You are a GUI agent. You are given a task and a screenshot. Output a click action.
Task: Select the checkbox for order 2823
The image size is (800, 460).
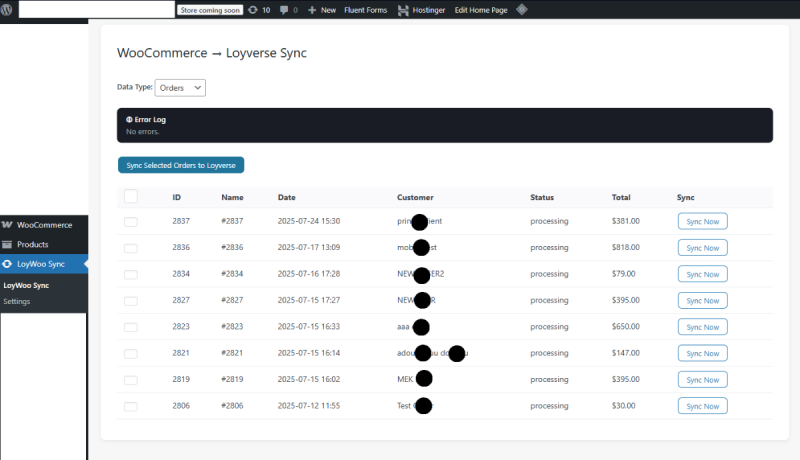[131, 327]
